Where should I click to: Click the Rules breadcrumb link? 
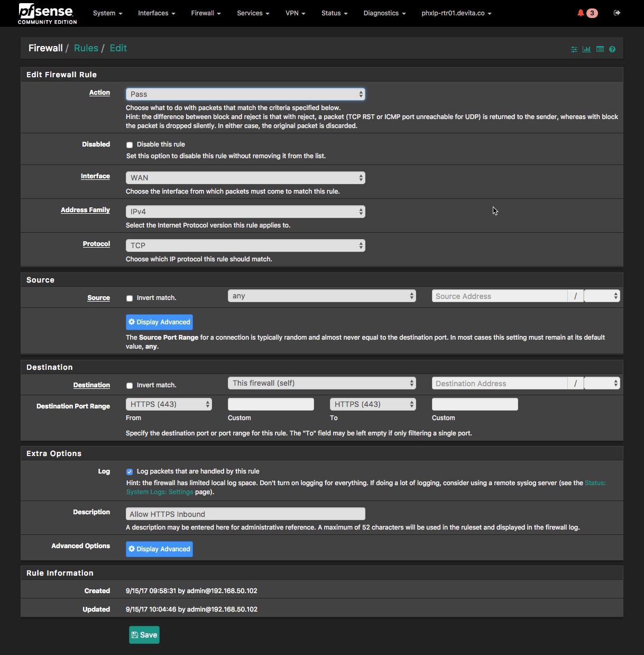[86, 48]
